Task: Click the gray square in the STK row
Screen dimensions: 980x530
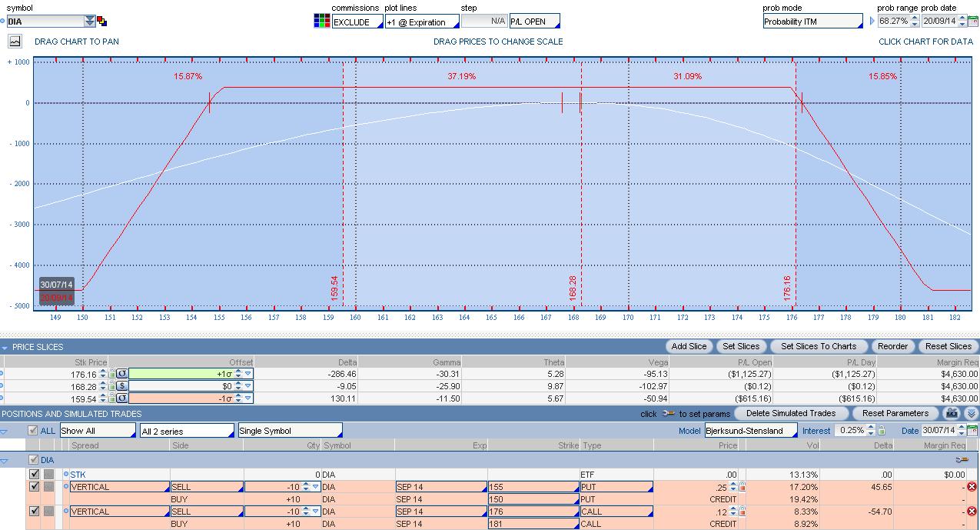Action: point(48,475)
